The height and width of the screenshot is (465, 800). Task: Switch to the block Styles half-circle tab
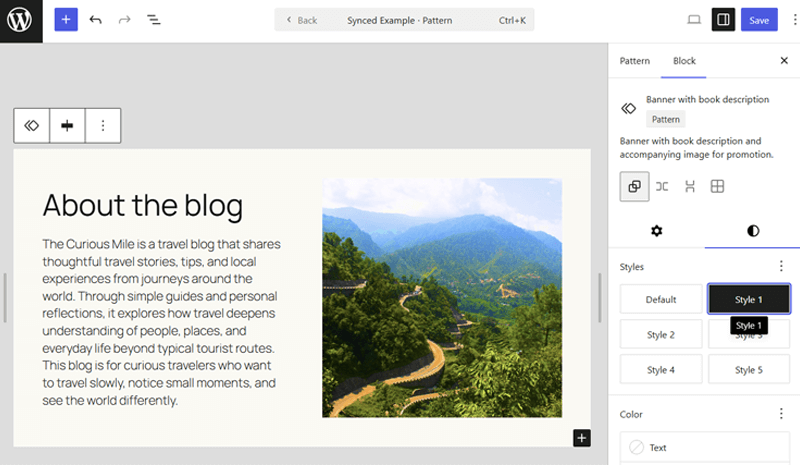(x=753, y=231)
